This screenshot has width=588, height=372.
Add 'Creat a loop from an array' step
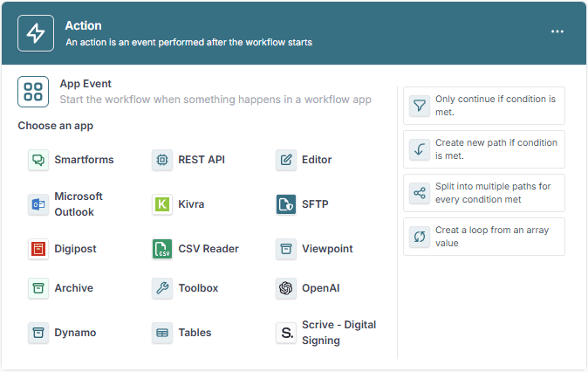(x=484, y=237)
